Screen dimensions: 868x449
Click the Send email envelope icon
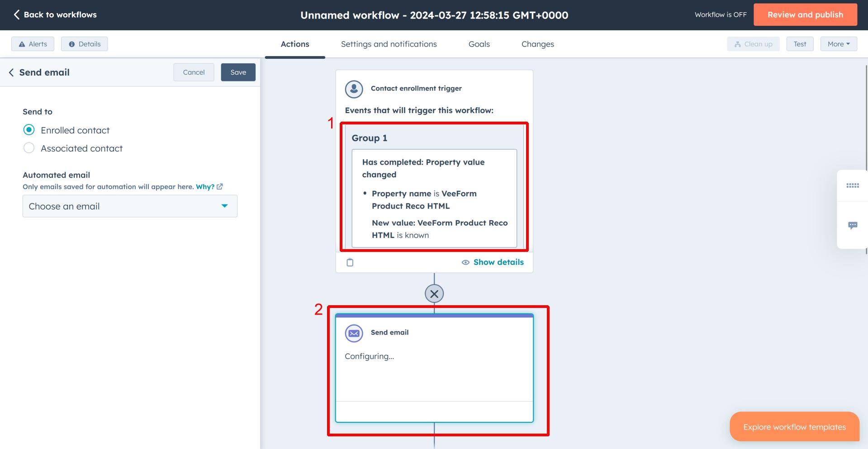(x=354, y=333)
